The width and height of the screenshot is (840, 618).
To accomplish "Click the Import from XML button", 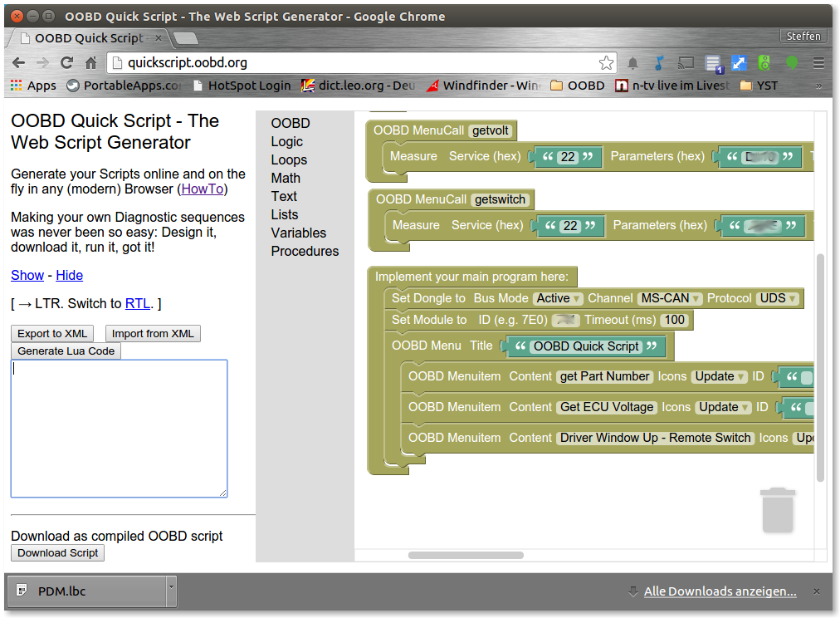I will click(153, 333).
